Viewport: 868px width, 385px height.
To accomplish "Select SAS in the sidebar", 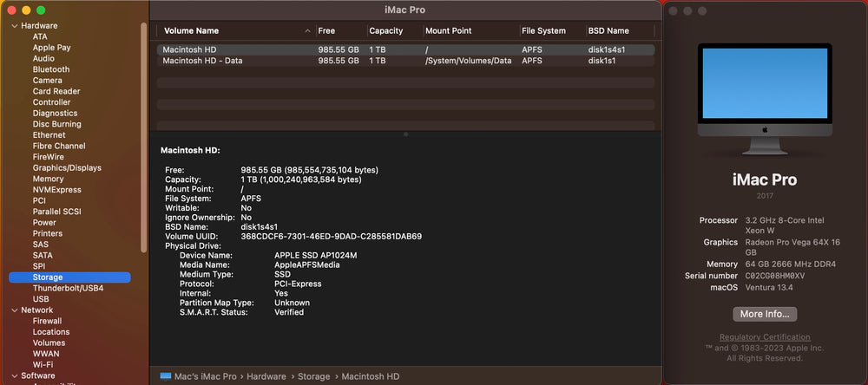I will 41,245.
